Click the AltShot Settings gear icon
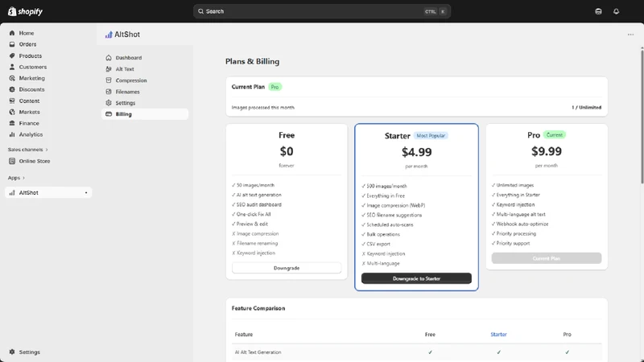 tap(109, 103)
